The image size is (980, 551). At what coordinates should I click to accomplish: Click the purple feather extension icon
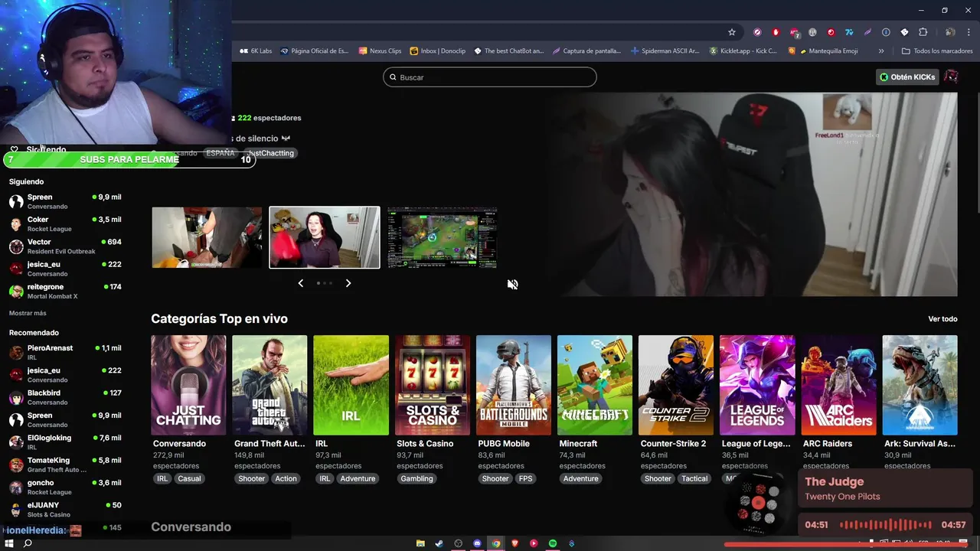(867, 32)
